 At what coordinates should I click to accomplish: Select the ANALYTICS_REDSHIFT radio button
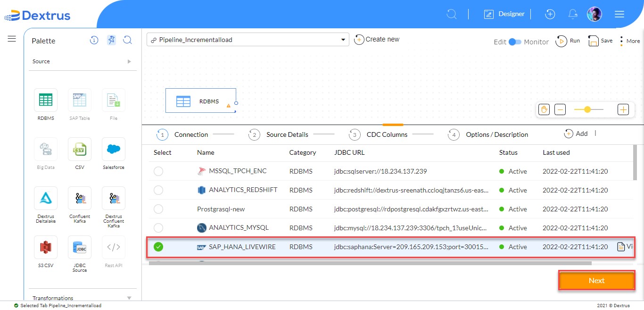tap(158, 190)
